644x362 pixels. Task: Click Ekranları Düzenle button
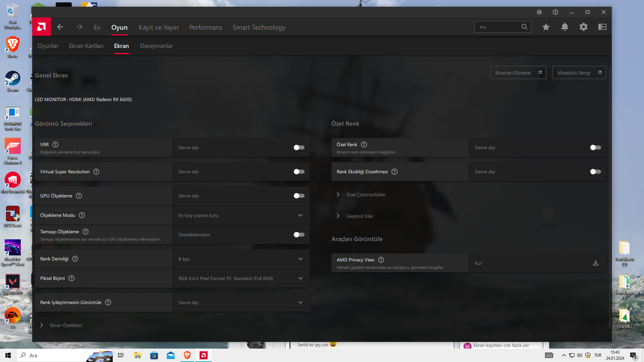point(518,73)
